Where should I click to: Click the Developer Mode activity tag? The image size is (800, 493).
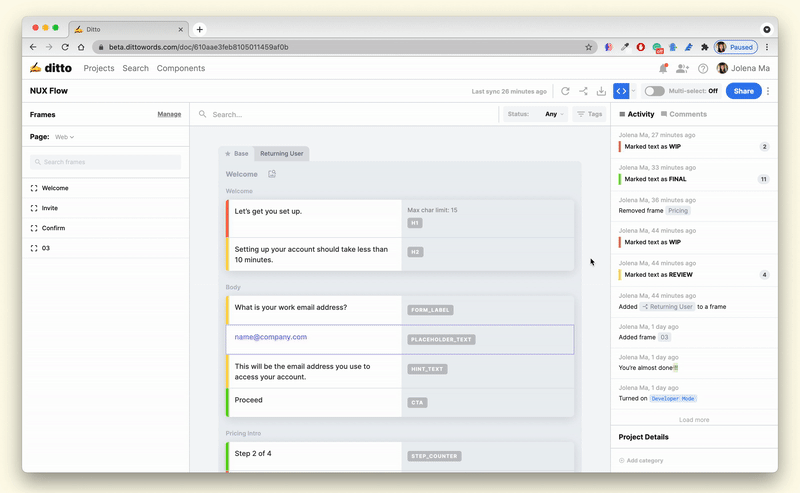[x=673, y=399]
